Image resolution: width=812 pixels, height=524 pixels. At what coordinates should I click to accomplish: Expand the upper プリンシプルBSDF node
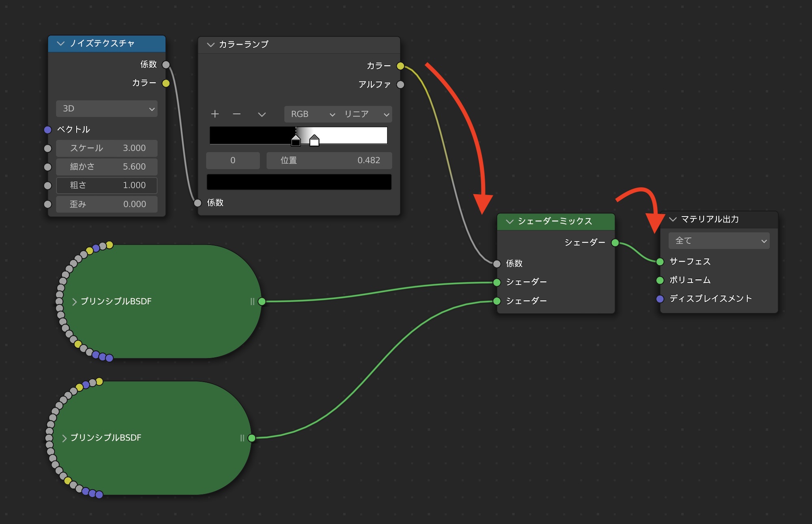tap(74, 302)
